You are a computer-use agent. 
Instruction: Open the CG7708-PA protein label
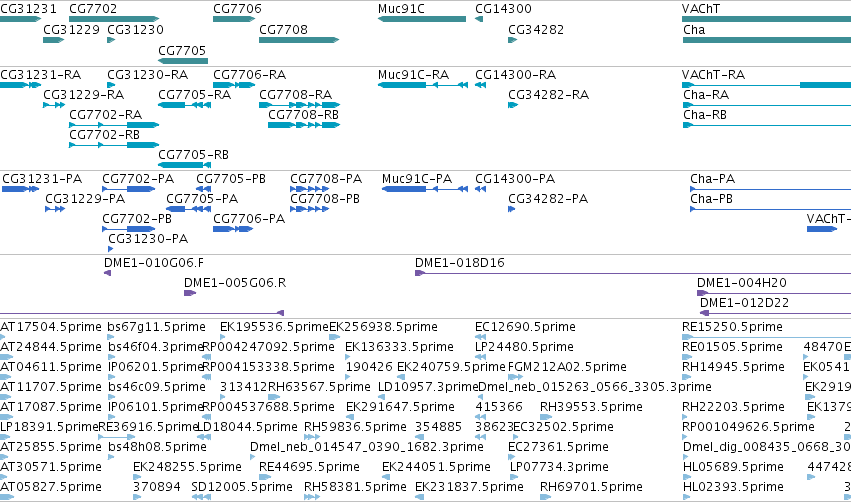click(x=326, y=179)
